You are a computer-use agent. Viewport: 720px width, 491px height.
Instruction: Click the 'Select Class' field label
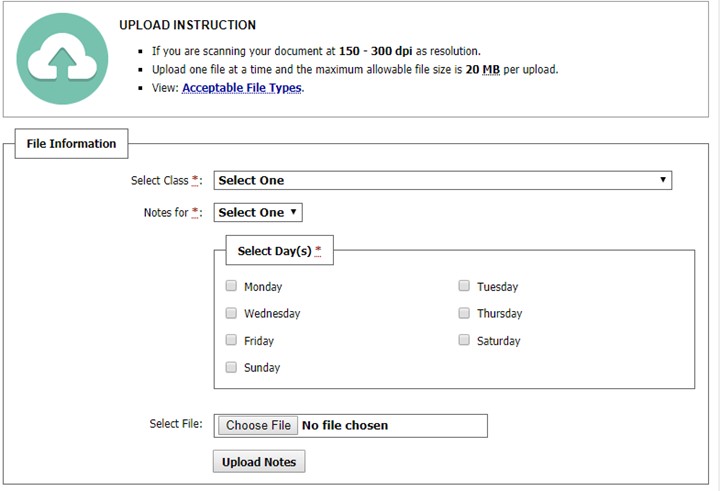159,180
